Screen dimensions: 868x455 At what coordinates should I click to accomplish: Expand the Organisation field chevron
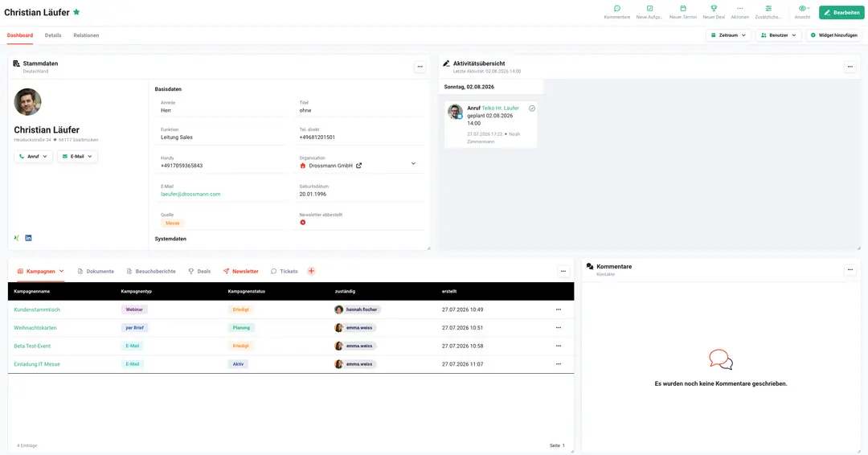pos(413,163)
